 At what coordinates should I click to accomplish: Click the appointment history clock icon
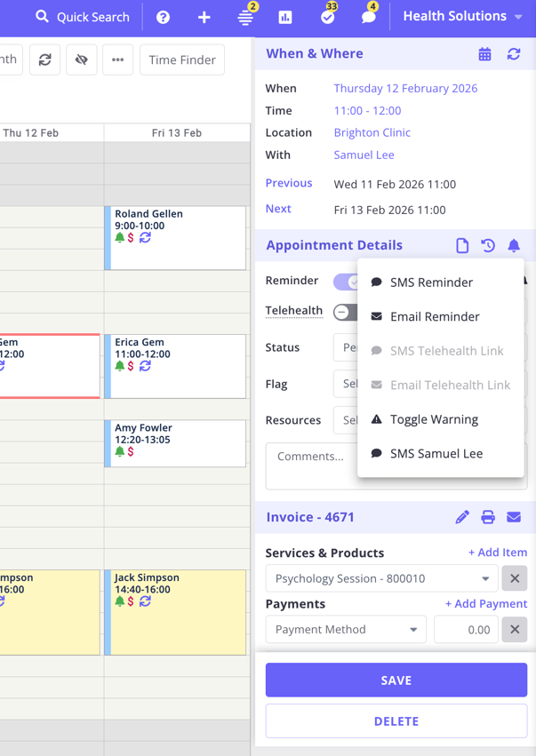coord(488,246)
